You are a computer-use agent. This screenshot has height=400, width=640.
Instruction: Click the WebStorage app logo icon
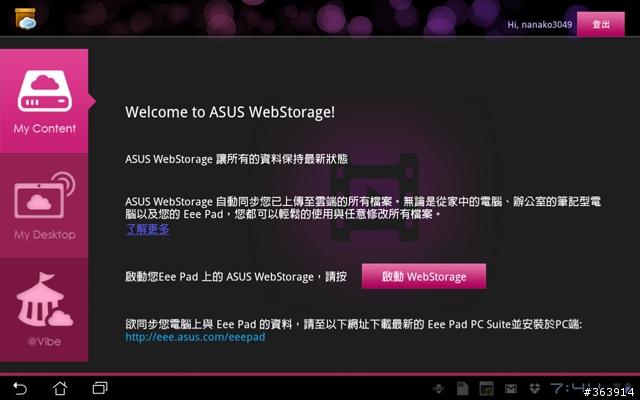coord(25,18)
